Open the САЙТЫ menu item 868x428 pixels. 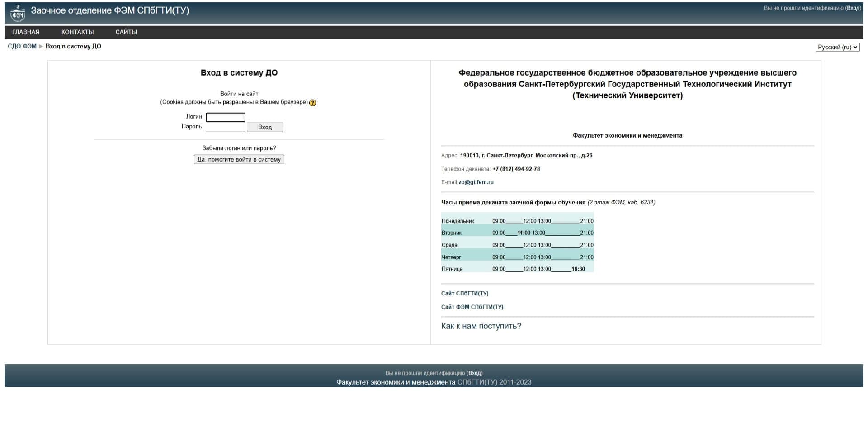(126, 32)
